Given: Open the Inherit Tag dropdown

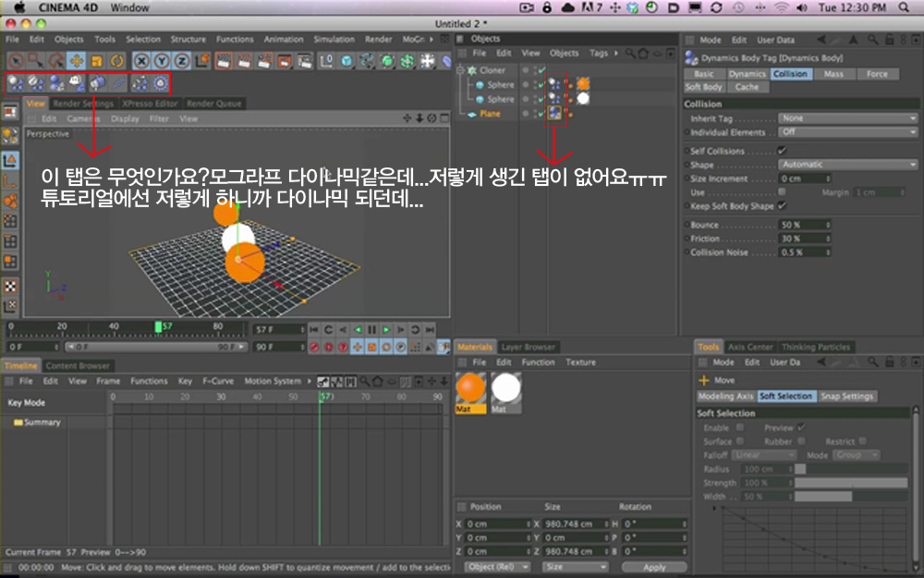Looking at the screenshot, I should tap(847, 118).
